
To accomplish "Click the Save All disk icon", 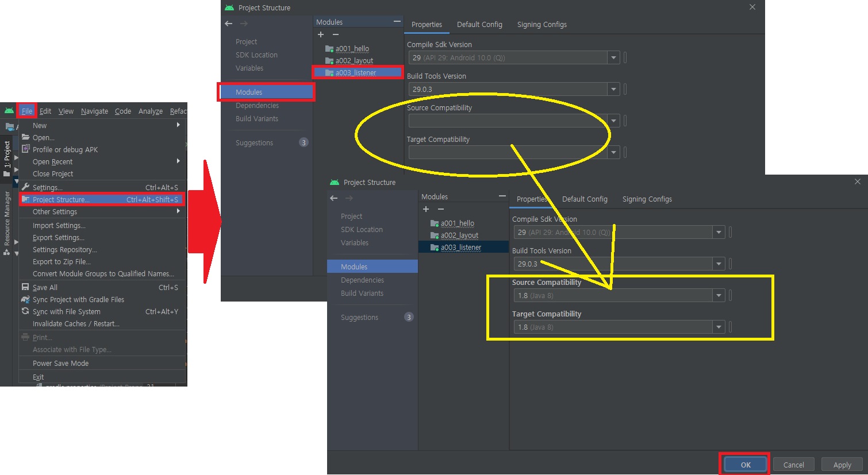I will tap(25, 287).
